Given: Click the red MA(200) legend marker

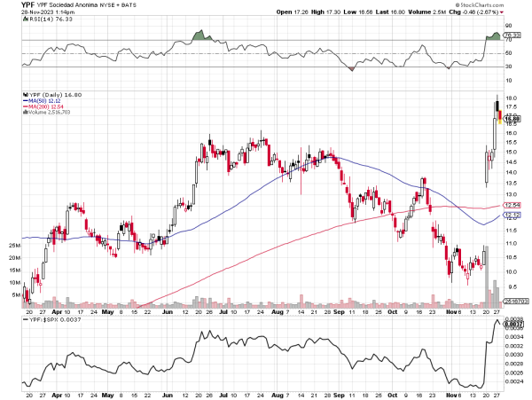Looking at the screenshot, I should point(24,106).
